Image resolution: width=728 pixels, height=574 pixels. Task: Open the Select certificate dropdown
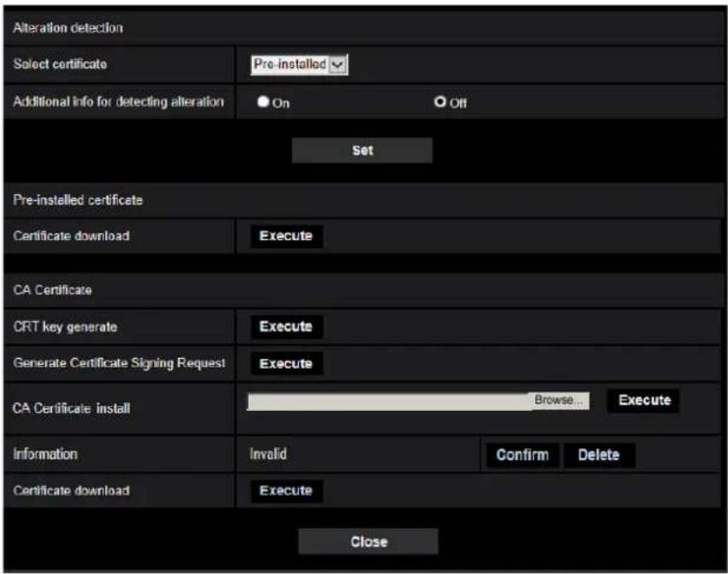(299, 64)
